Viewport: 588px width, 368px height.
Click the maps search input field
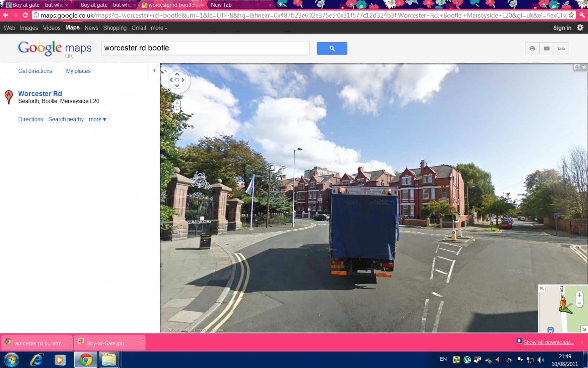(x=205, y=48)
